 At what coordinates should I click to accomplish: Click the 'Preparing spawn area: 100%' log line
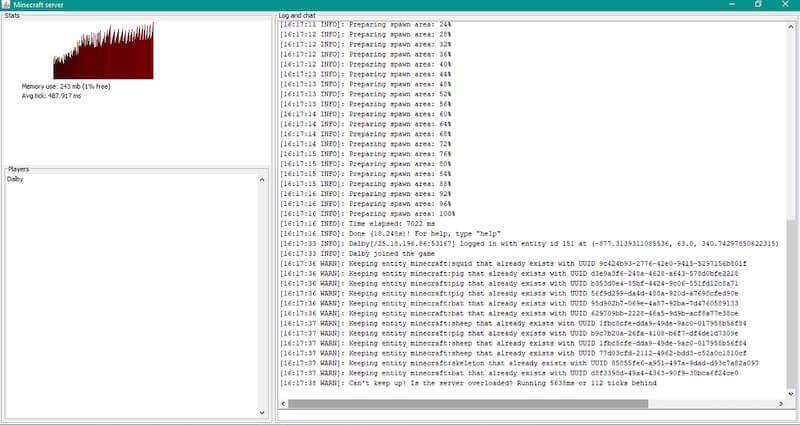[x=368, y=214]
